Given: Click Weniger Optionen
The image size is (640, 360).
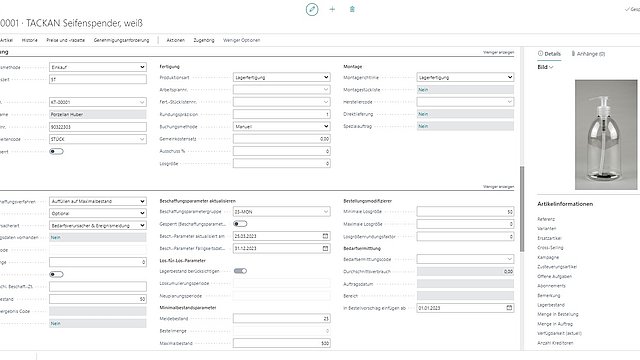Looking at the screenshot, I should click(242, 40).
